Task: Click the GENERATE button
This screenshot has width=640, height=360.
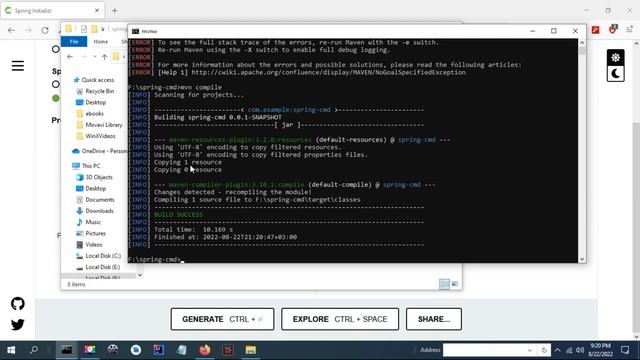Action: coord(222,319)
